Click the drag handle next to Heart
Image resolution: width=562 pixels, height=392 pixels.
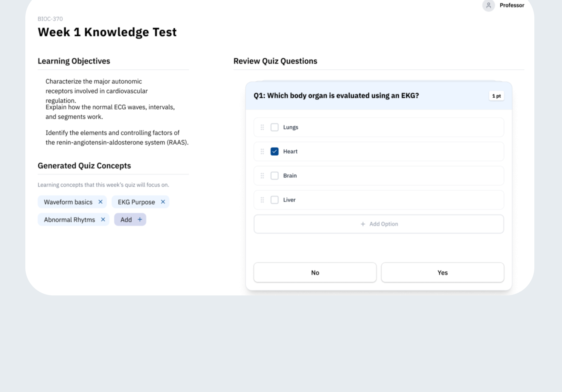click(262, 151)
